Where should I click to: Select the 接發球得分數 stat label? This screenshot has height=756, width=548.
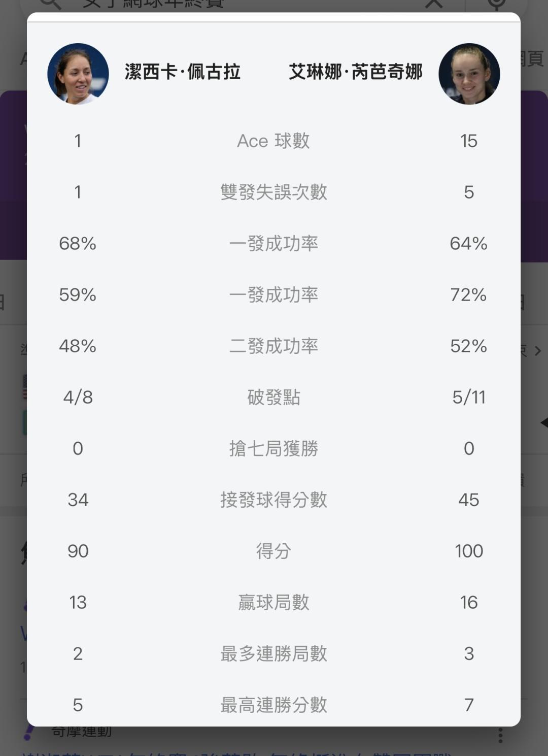(273, 500)
